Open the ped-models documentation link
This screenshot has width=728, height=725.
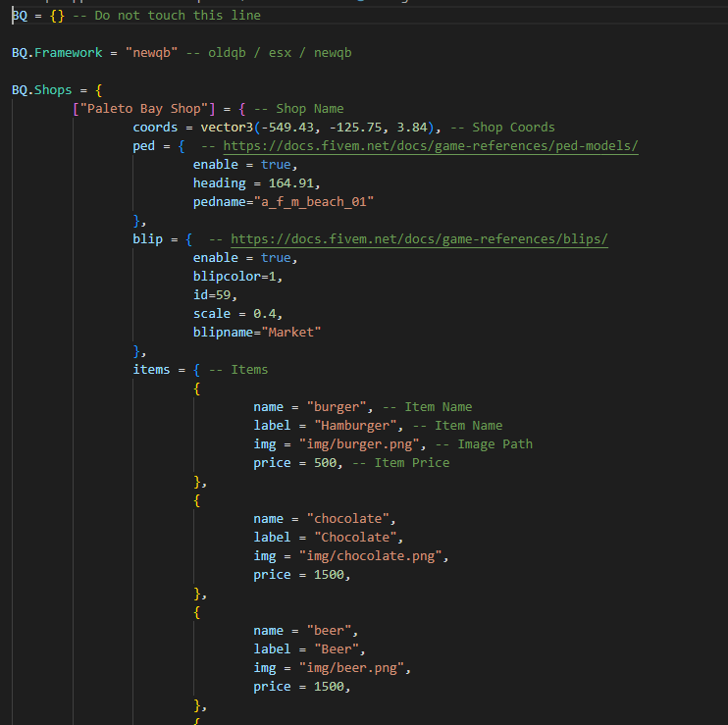[431, 146]
